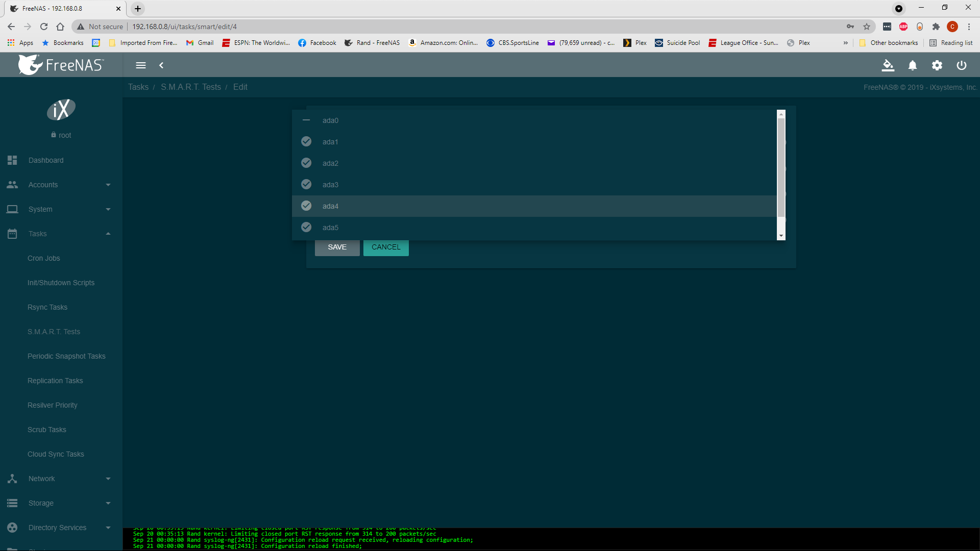Open the Chrome three-dot menu
This screenshot has height=551, width=980.
coord(969,27)
